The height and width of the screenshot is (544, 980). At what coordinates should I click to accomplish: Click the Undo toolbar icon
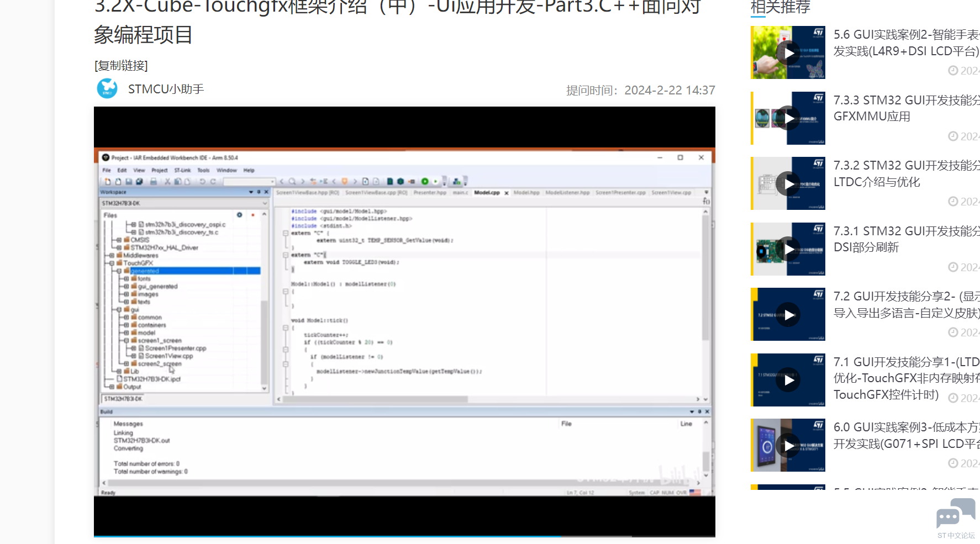tap(202, 181)
